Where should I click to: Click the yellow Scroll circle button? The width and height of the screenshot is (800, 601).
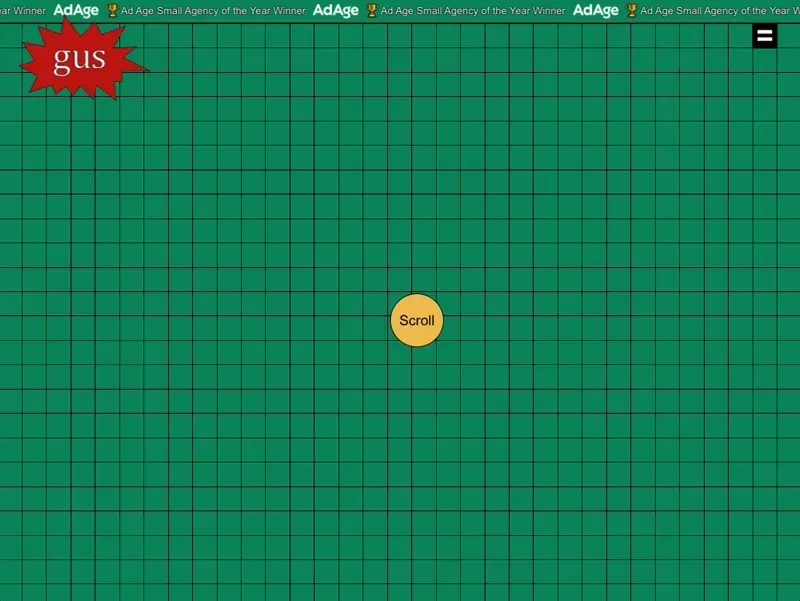417,320
